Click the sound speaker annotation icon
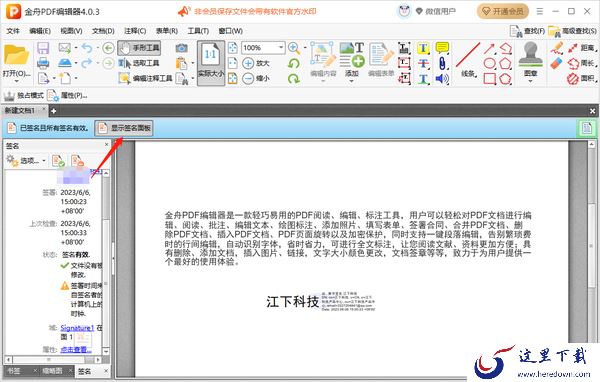Viewport: 600px width, 382px height. point(442,78)
